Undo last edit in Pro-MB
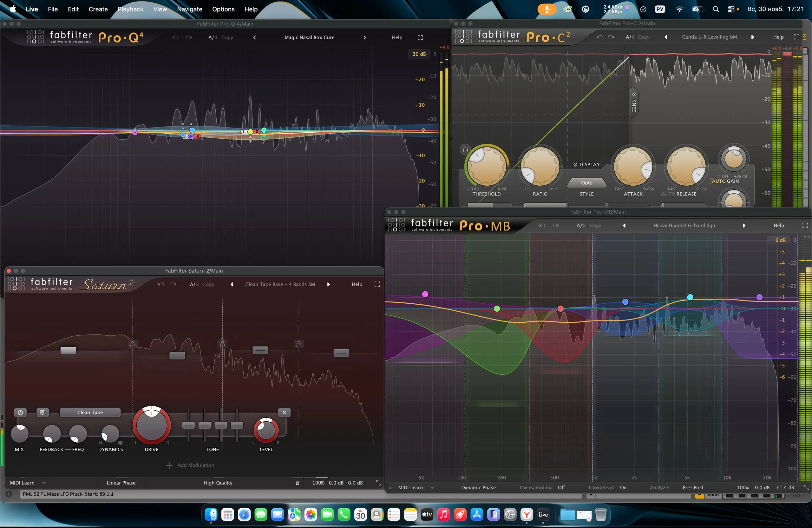 [x=542, y=225]
